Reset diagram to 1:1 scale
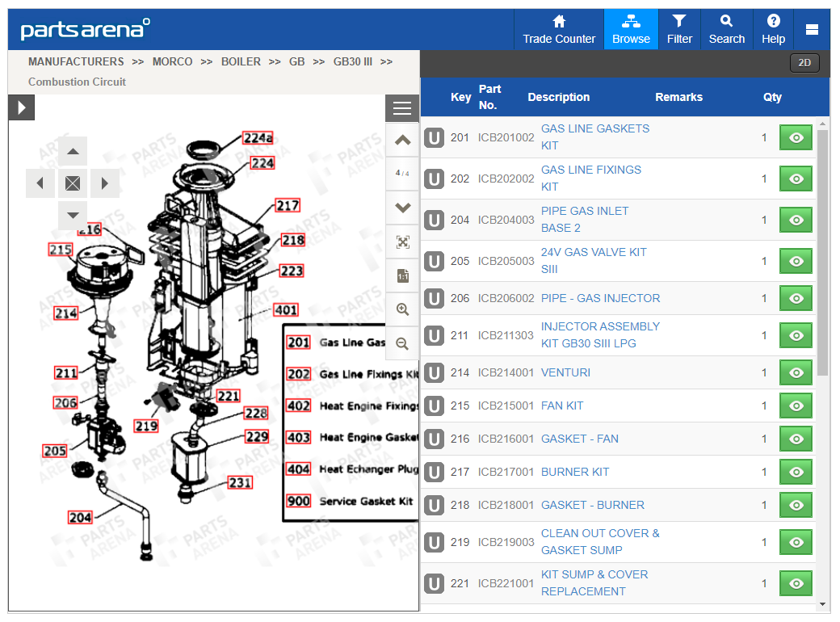840x622 pixels. (402, 276)
